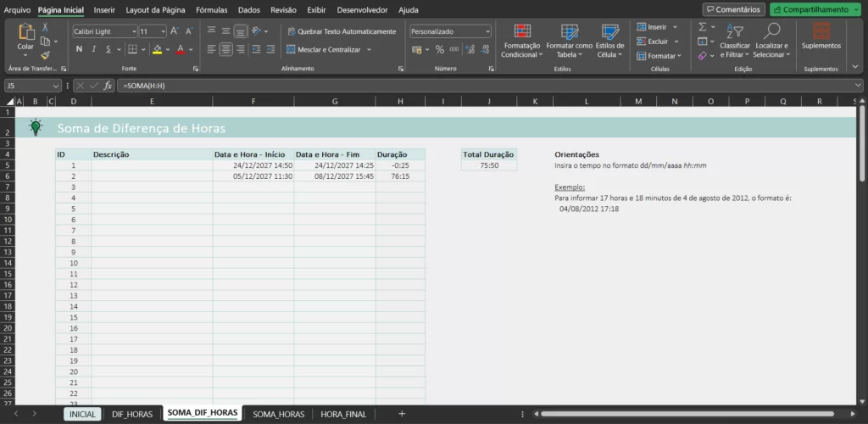
Task: Click Quebrar Texto Automaticamente
Action: pos(342,31)
